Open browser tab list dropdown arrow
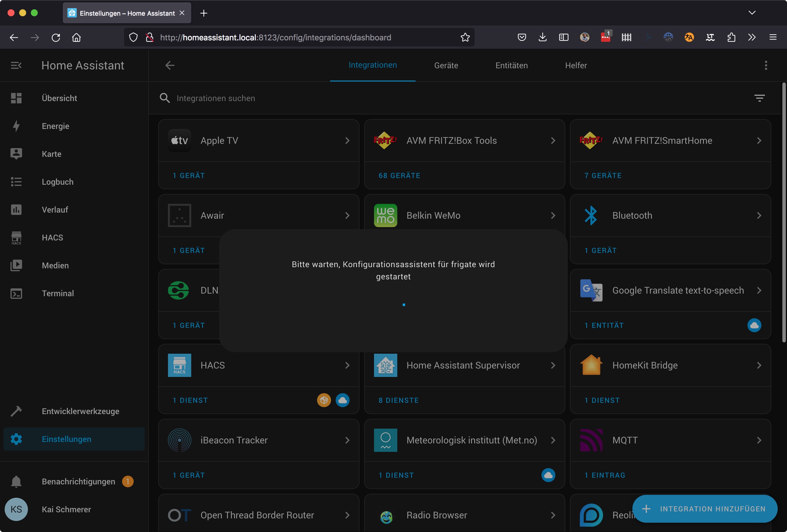Screen dimensions: 787x532 752,13
